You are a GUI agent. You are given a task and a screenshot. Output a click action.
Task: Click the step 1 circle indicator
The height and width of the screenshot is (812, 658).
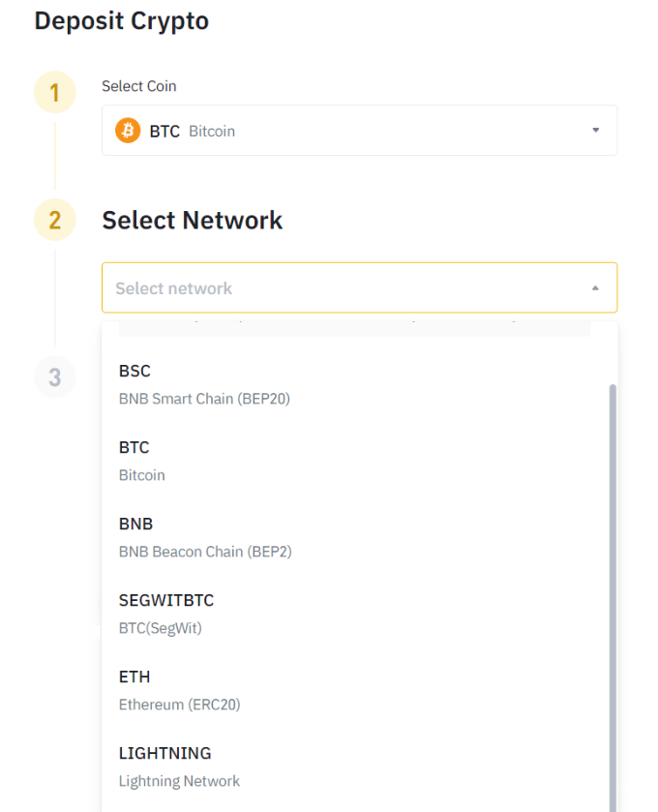(55, 93)
